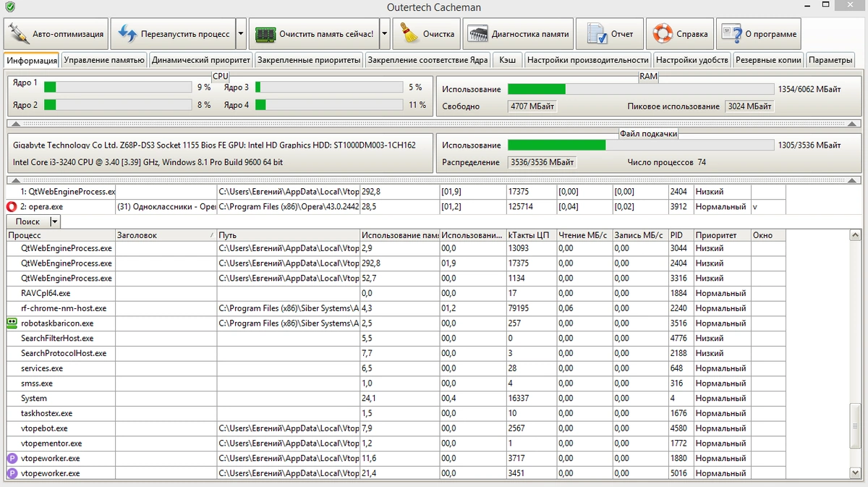Select the vtopebot.exe process
This screenshot has height=487, width=868.
click(x=396, y=428)
